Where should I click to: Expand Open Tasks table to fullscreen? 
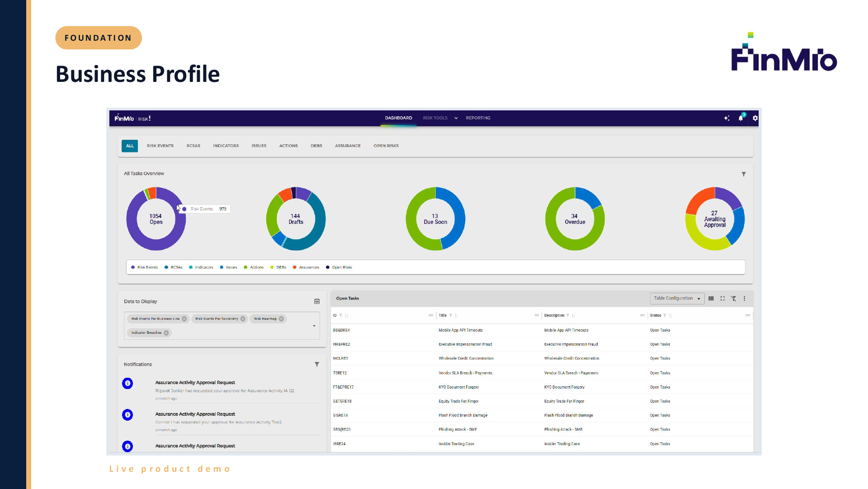click(x=722, y=299)
